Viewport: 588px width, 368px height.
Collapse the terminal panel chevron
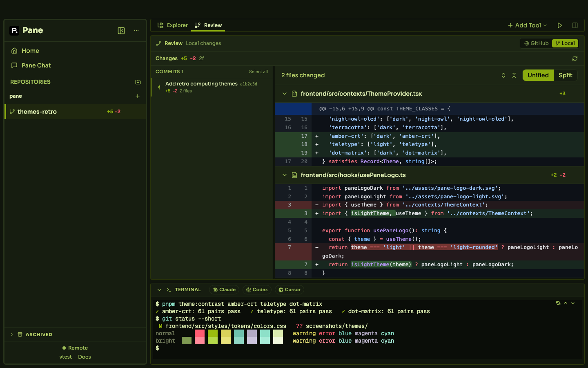(x=159, y=290)
